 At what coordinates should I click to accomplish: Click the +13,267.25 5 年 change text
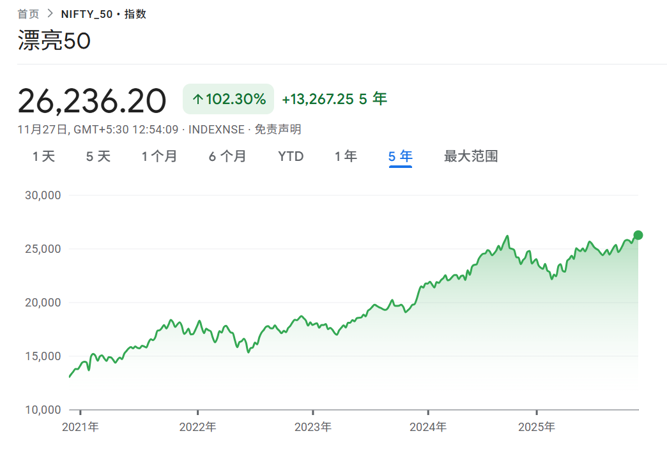(x=334, y=99)
